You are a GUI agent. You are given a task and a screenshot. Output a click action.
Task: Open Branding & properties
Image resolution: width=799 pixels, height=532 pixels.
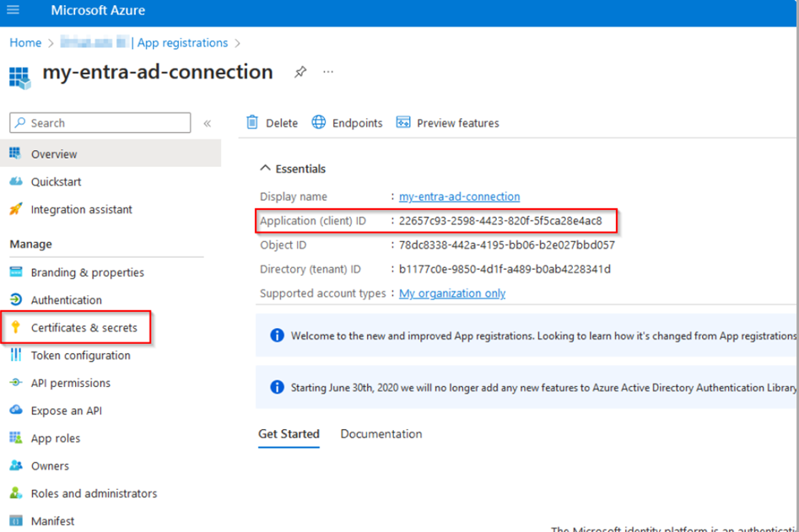point(111,272)
